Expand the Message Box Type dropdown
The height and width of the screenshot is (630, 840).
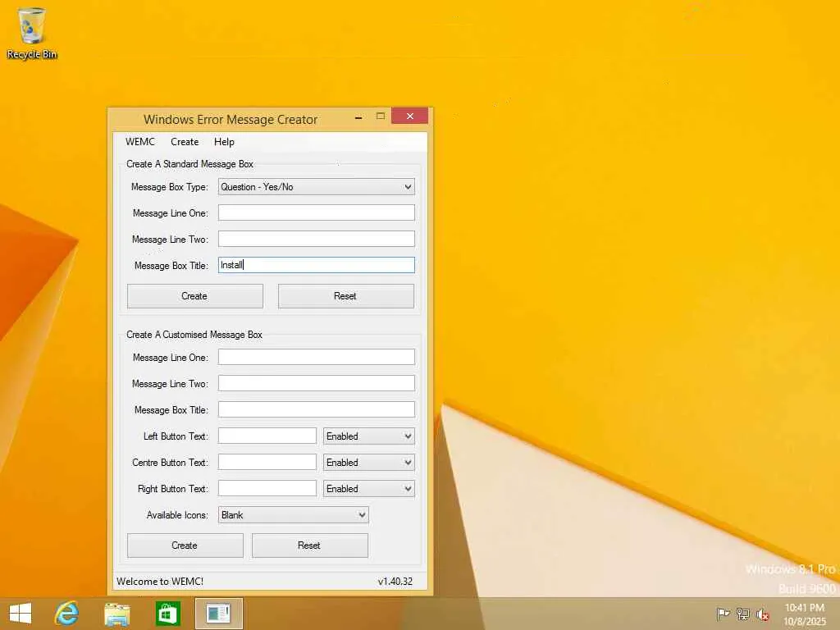point(317,187)
